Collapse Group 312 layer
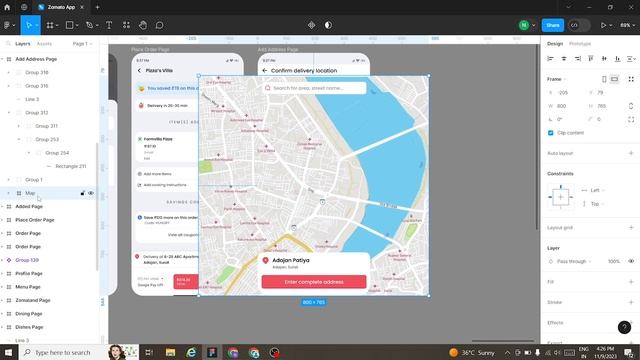The height and width of the screenshot is (360, 640). tap(9, 113)
